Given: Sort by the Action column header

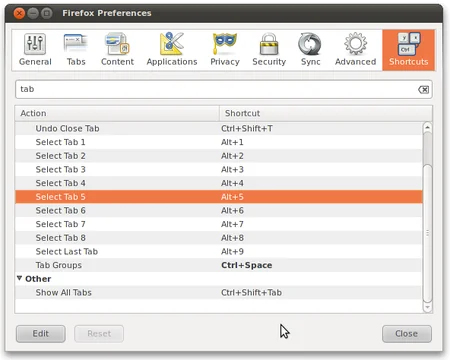Looking at the screenshot, I should 117,113.
